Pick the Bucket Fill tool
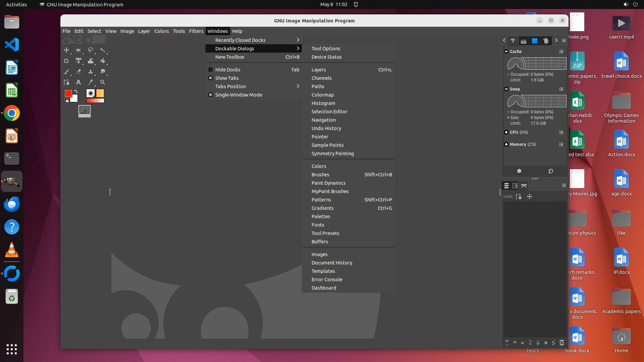Screen dimensions: 644x362 click(103, 61)
